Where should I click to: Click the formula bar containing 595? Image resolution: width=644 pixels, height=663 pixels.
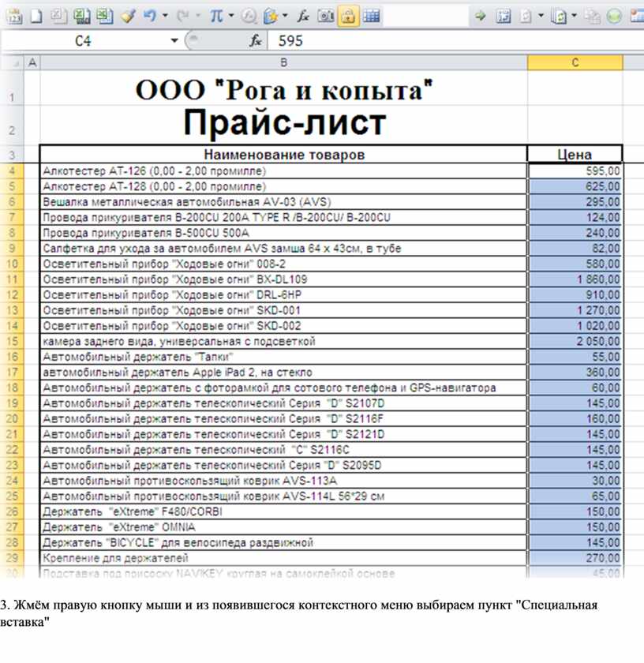[x=456, y=41]
